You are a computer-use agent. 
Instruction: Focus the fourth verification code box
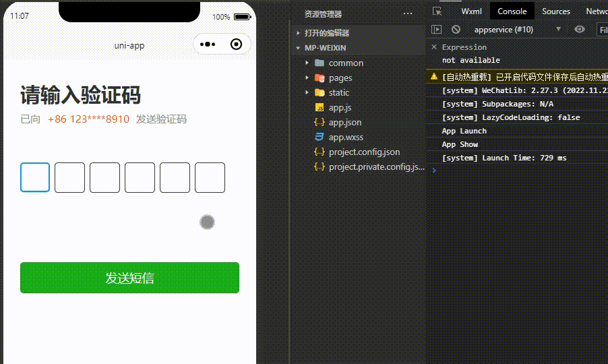pos(140,177)
